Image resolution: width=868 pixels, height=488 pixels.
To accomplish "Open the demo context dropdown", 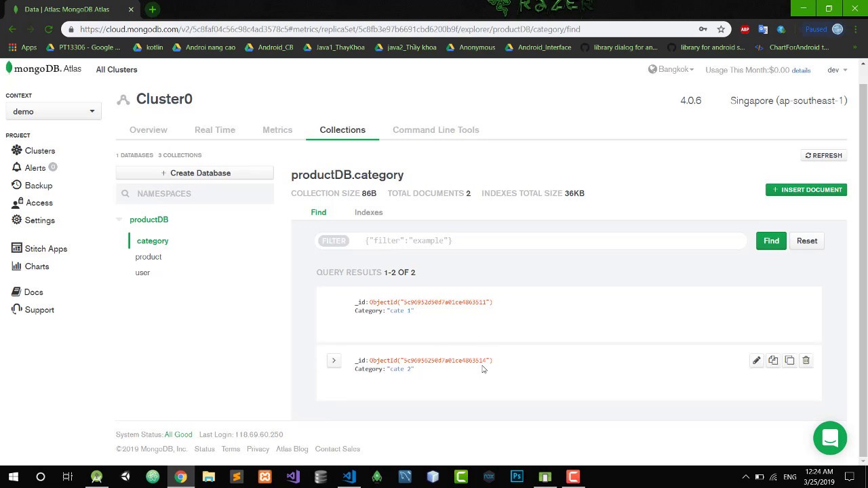I will (x=53, y=111).
